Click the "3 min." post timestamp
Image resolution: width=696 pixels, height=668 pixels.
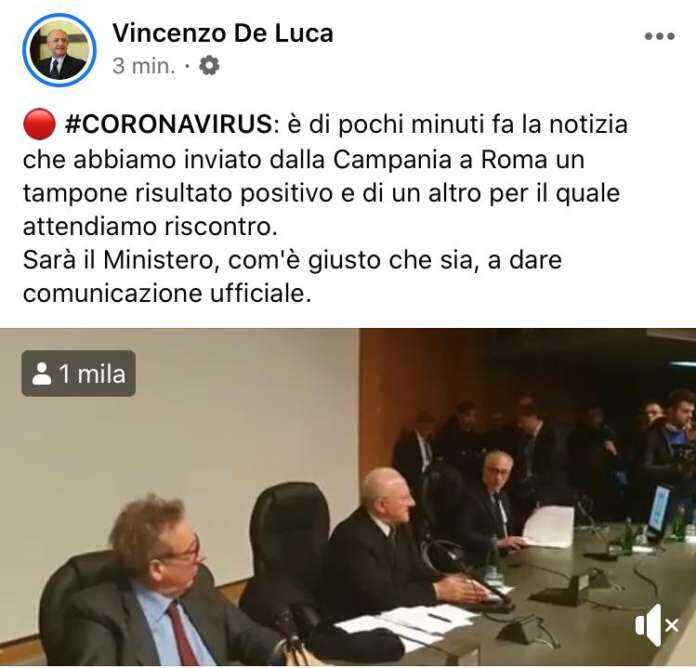tap(144, 66)
